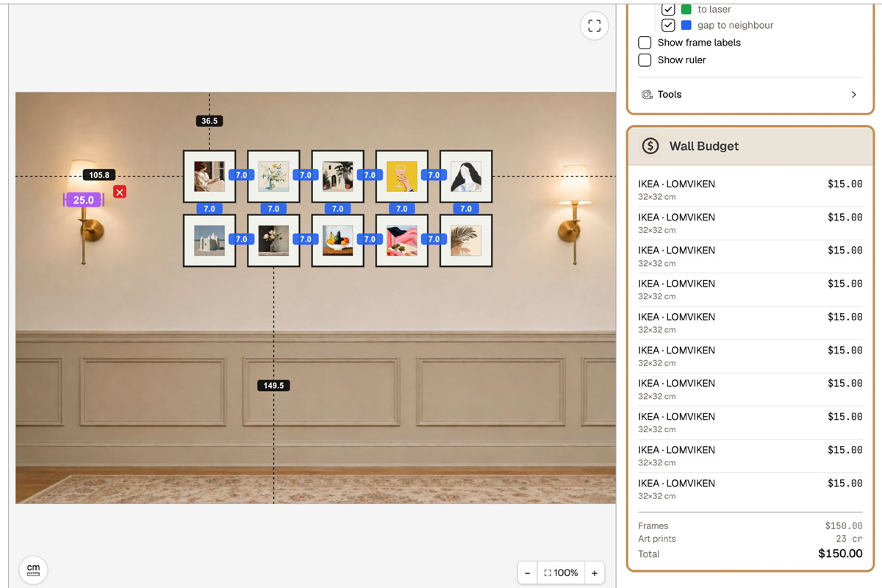Zoom out with the minus button
882x588 pixels.
(x=527, y=573)
